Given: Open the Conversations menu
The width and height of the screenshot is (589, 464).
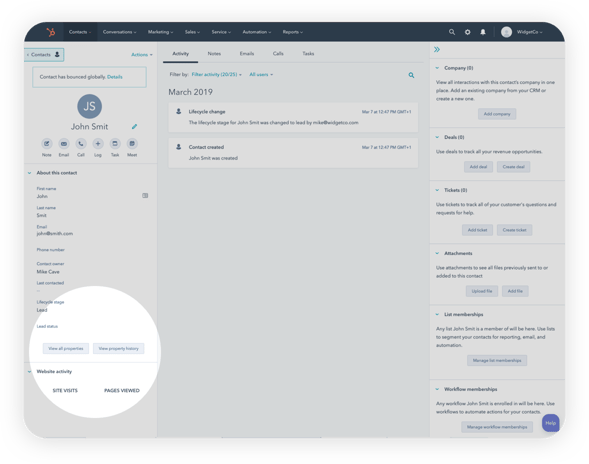Looking at the screenshot, I should point(119,32).
